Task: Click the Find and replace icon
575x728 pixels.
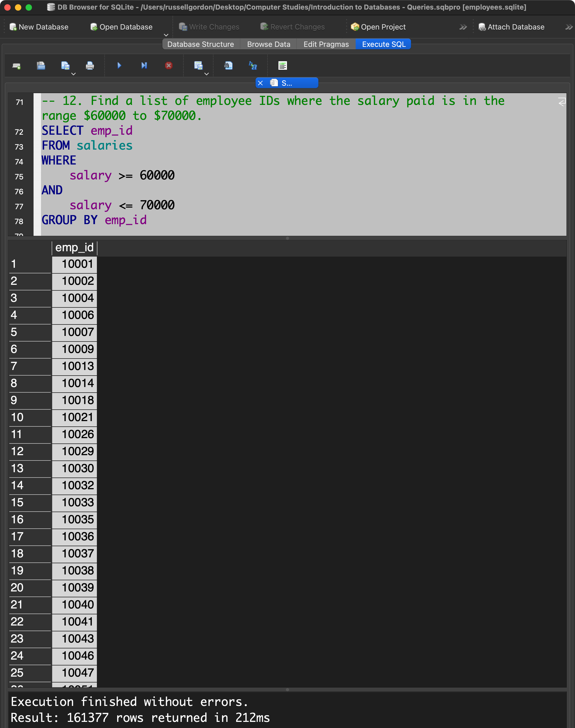Action: pos(253,66)
